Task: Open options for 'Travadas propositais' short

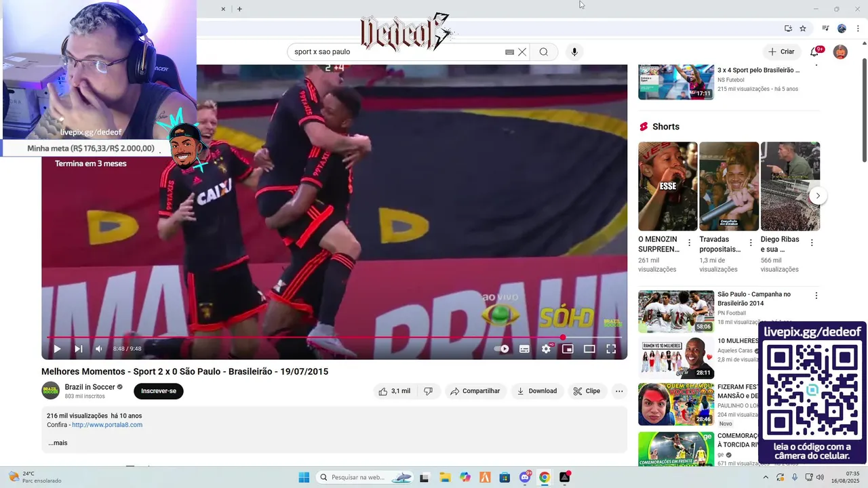Action: pyautogui.click(x=751, y=243)
